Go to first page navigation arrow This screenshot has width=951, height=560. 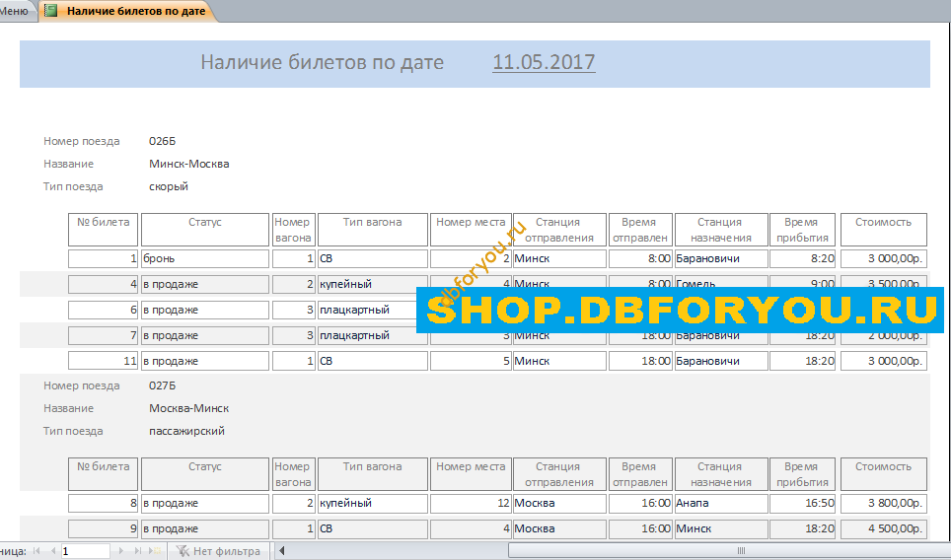[37, 551]
